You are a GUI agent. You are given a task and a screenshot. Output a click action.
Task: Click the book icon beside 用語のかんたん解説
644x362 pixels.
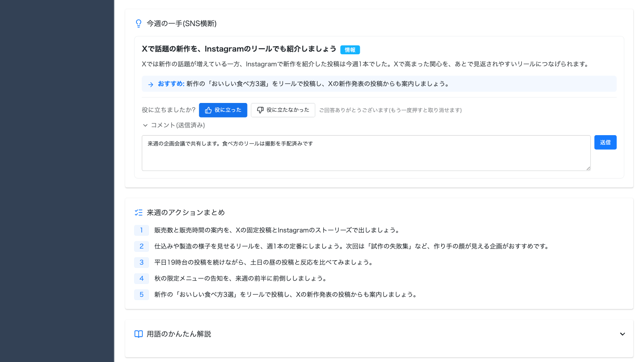138,334
